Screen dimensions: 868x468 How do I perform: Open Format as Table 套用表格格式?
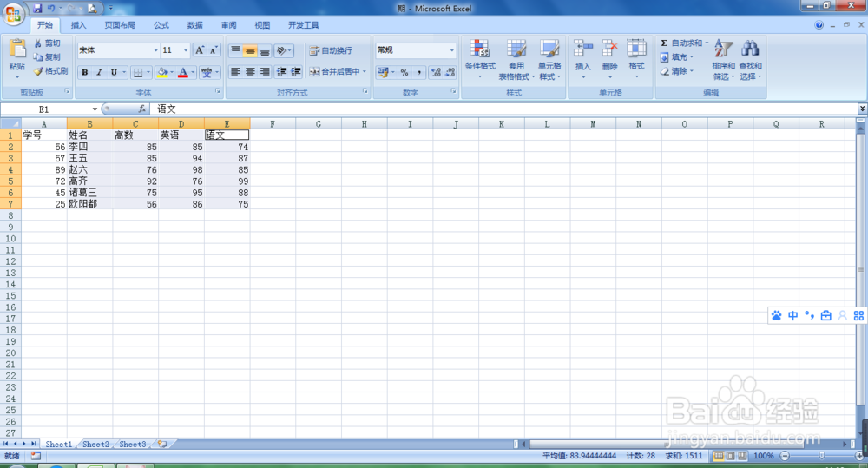(516, 60)
